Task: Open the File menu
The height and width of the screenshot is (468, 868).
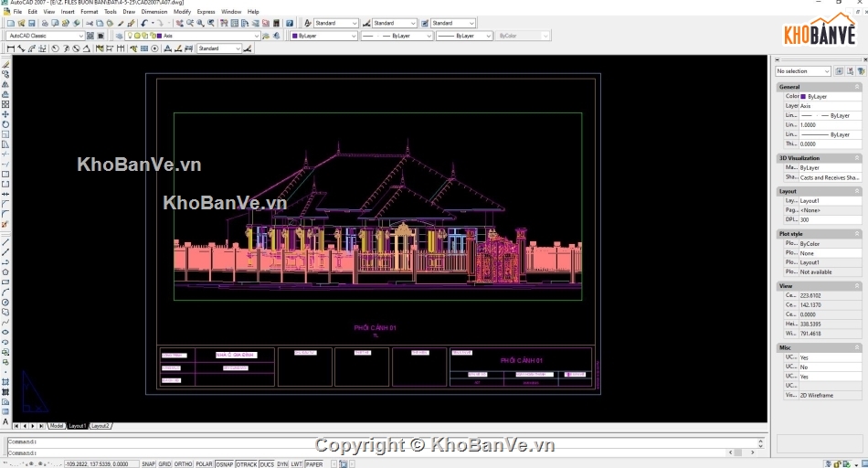Action: (x=17, y=12)
